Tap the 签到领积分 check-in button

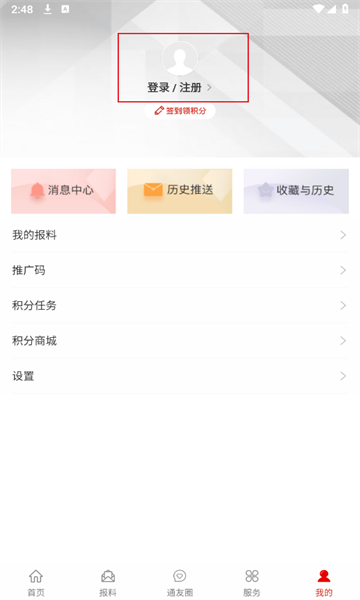tap(180, 111)
